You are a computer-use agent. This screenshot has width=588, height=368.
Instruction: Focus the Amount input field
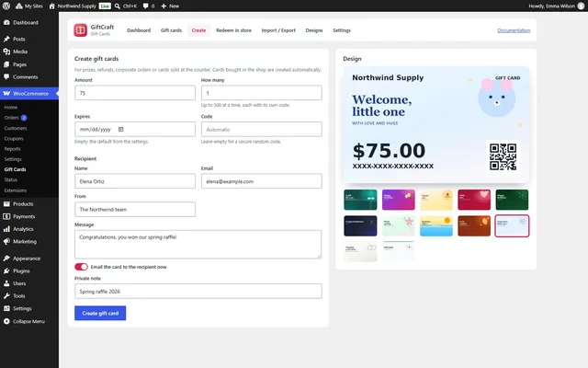(x=135, y=93)
